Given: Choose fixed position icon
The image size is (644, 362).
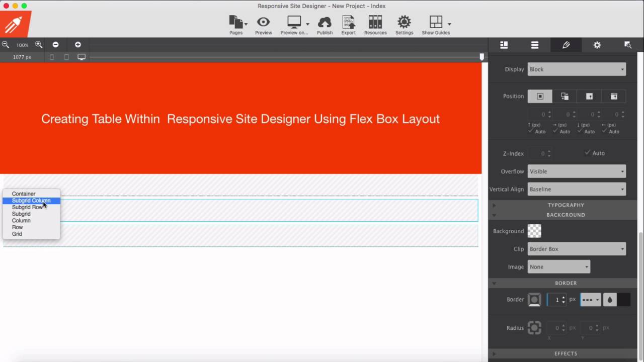Looking at the screenshot, I should [x=614, y=97].
